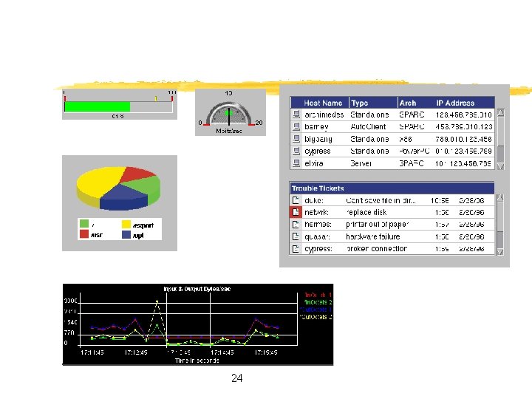532x399 pixels.
Task: Click Trouble Tickets scrollbar down arrow
Action: [x=500, y=251]
